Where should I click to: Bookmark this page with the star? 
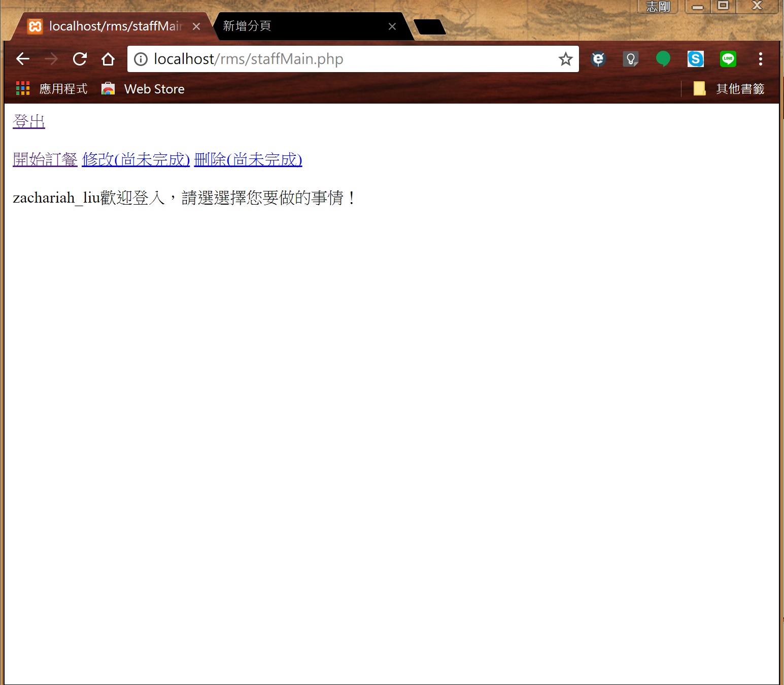[x=565, y=59]
